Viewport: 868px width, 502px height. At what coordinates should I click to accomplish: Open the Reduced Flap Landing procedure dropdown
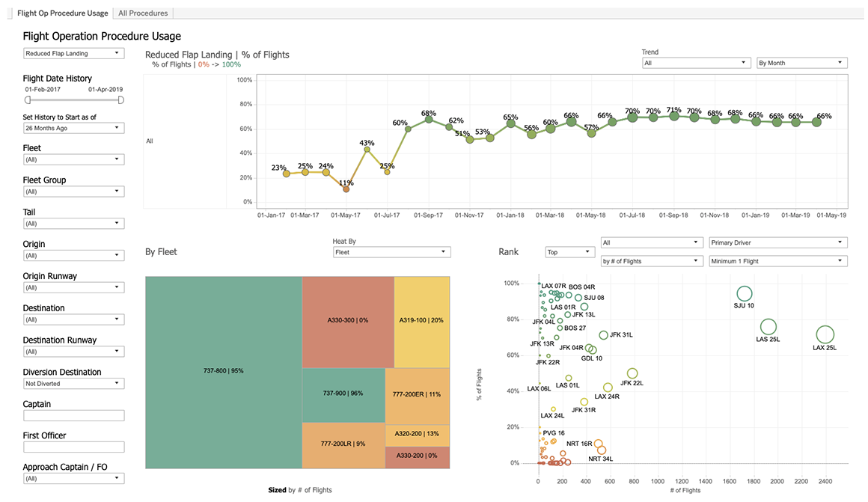click(x=73, y=53)
